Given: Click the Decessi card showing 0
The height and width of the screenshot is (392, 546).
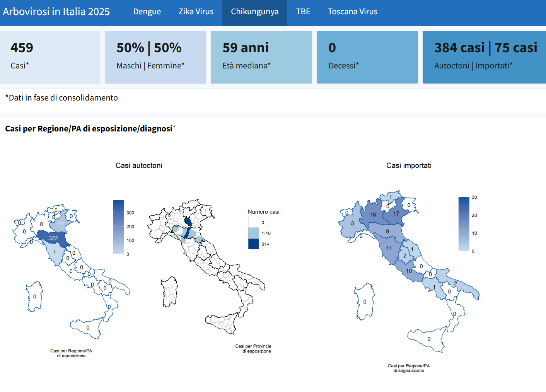Looking at the screenshot, I should click(x=367, y=57).
